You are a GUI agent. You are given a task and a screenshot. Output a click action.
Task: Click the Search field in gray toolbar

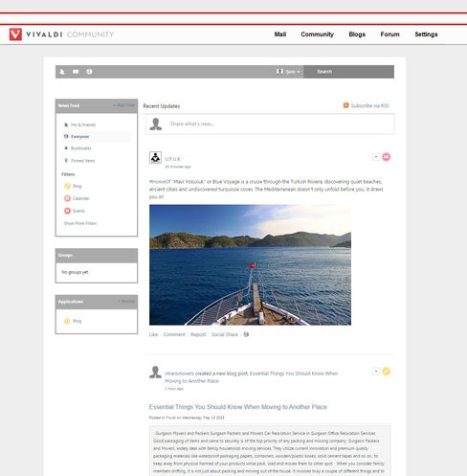pos(348,72)
